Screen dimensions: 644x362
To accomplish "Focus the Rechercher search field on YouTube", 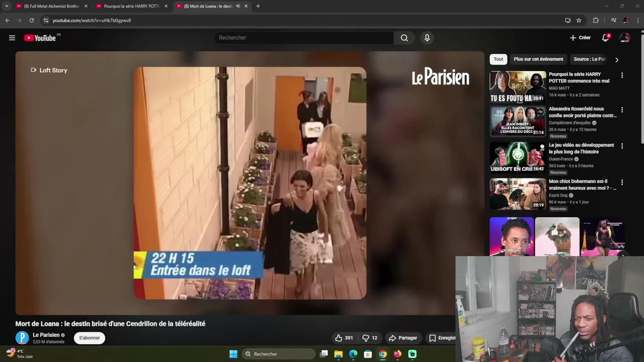I will [304, 38].
